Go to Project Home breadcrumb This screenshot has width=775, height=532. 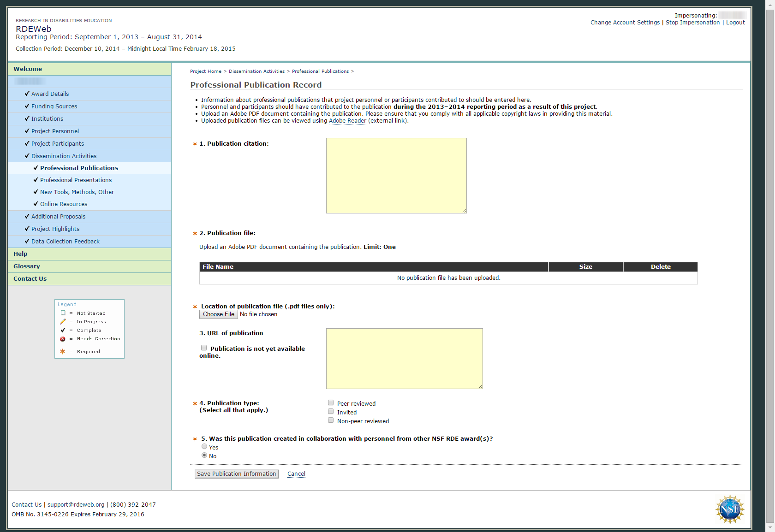[x=206, y=71]
